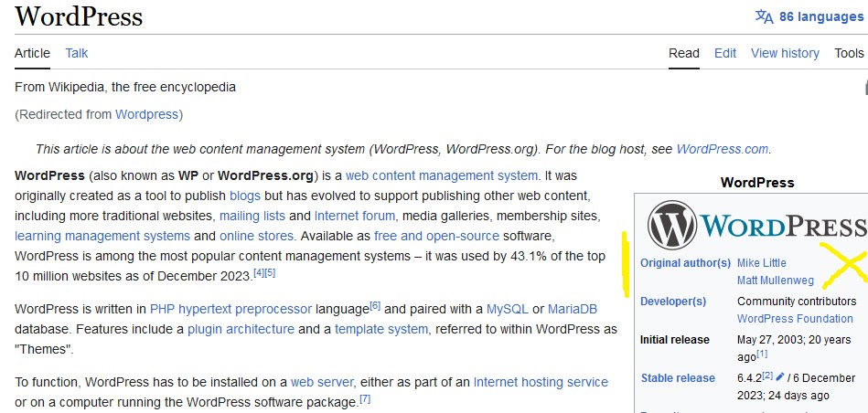Click the WordPress logo in infobox
The height and width of the screenshot is (413, 868).
(755, 224)
